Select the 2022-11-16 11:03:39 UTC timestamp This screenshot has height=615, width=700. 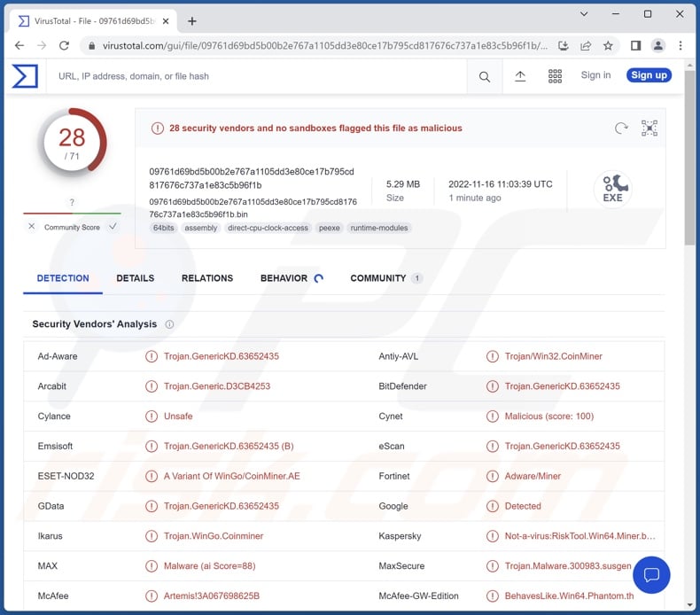(501, 184)
